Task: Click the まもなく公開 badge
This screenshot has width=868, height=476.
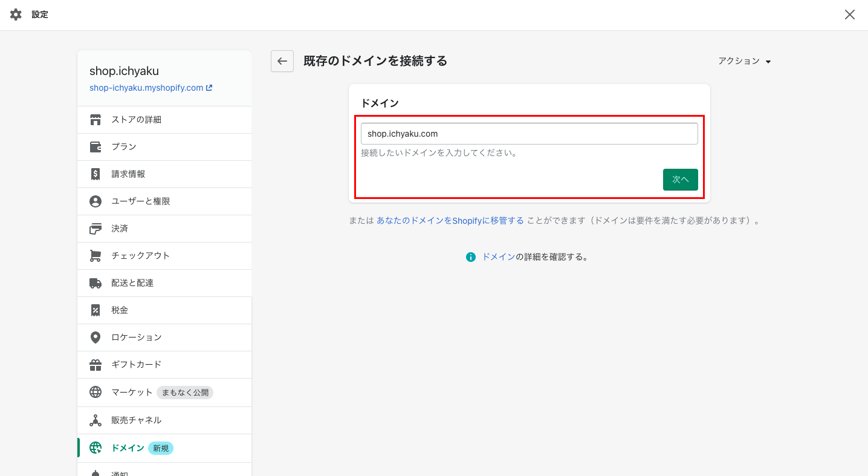Action: click(185, 393)
